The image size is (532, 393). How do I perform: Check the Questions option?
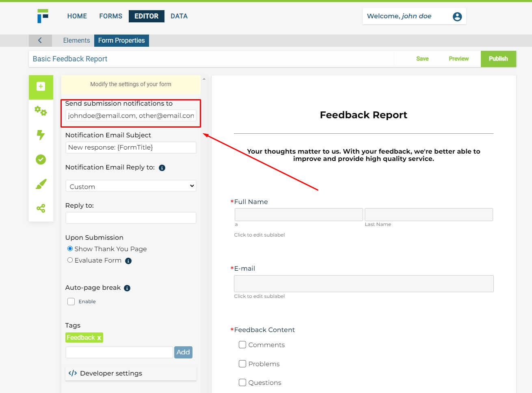point(242,382)
